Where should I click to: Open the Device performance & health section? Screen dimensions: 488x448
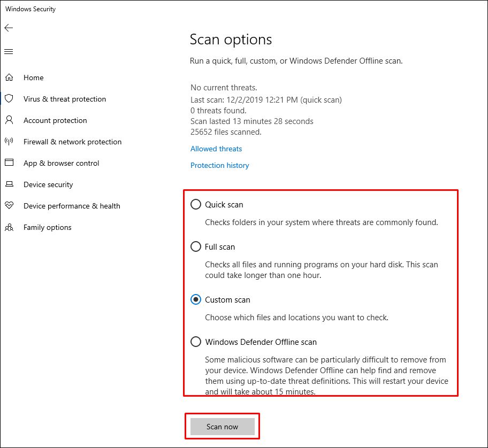[72, 206]
